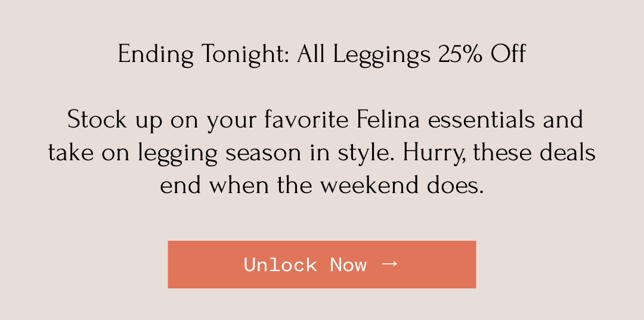Click the "Unlock" word on the button
This screenshot has width=644, height=320.
pos(280,265)
